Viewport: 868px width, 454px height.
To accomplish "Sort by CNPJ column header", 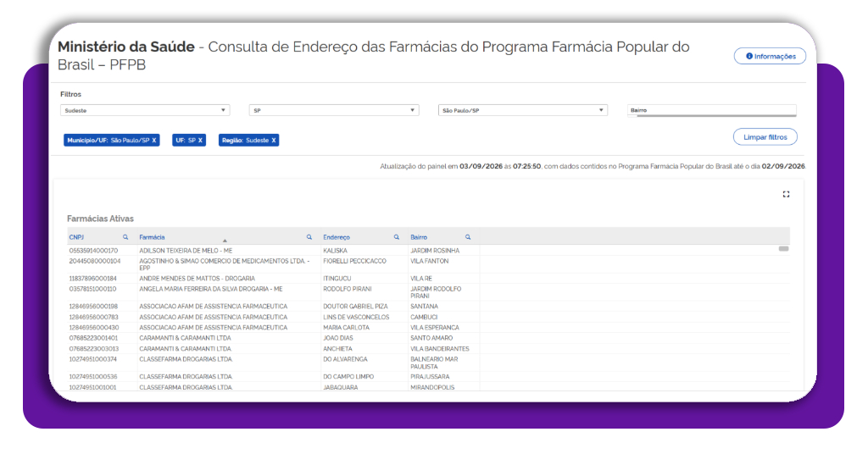I will click(x=76, y=237).
